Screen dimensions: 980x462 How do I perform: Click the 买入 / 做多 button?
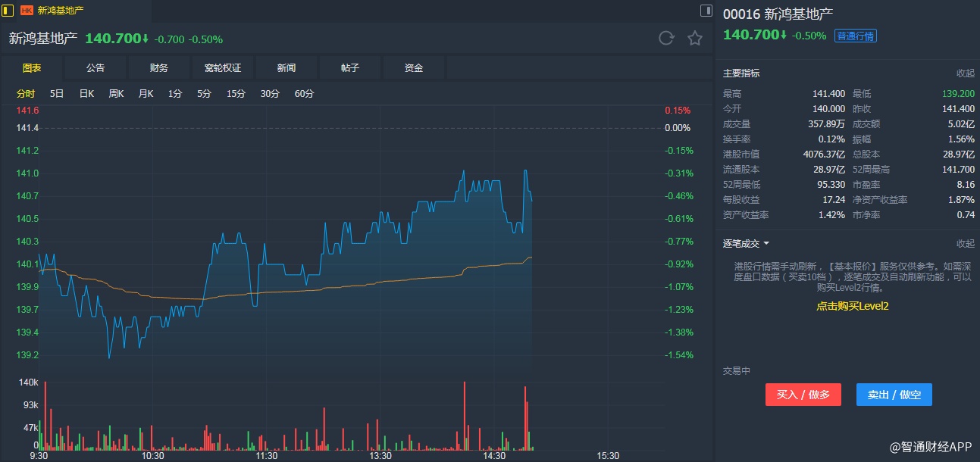coord(803,395)
